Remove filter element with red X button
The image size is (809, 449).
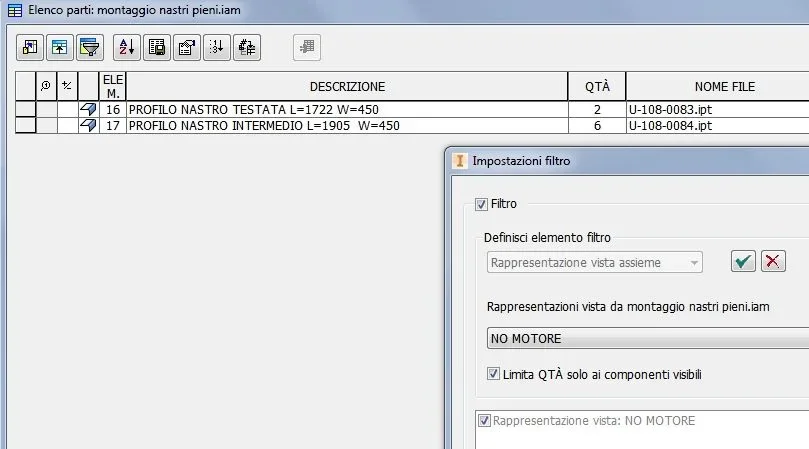[x=773, y=261]
